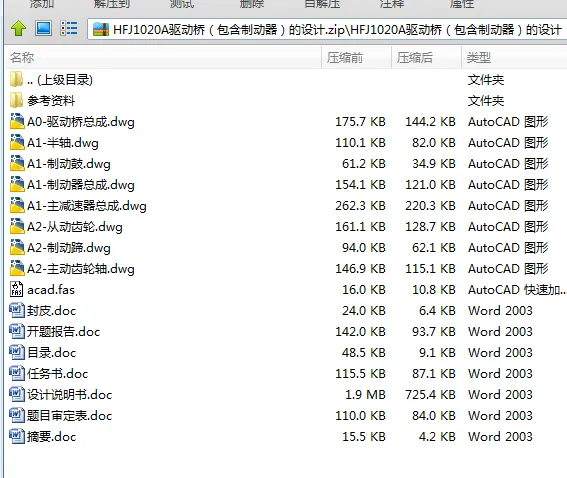Select file name A2-制动蹄.dwg
Viewport: 567px width, 478px height.
(x=69, y=248)
